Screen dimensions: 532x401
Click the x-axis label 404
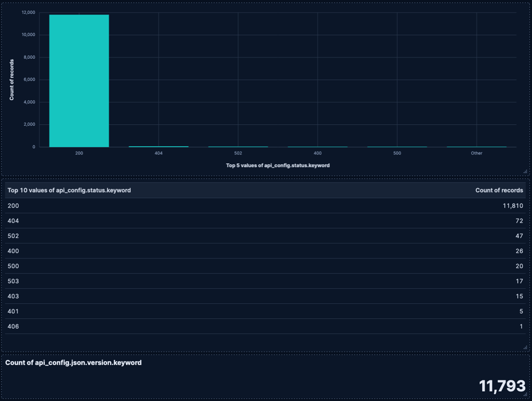158,153
